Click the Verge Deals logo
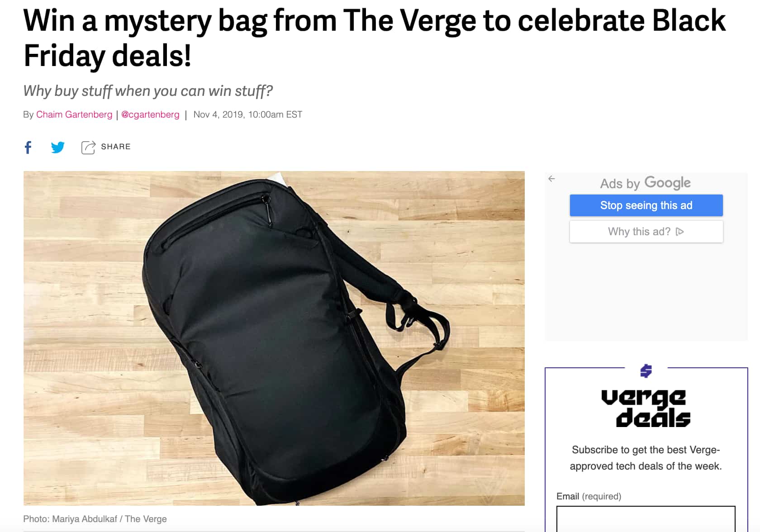This screenshot has height=532, width=760. (x=646, y=408)
